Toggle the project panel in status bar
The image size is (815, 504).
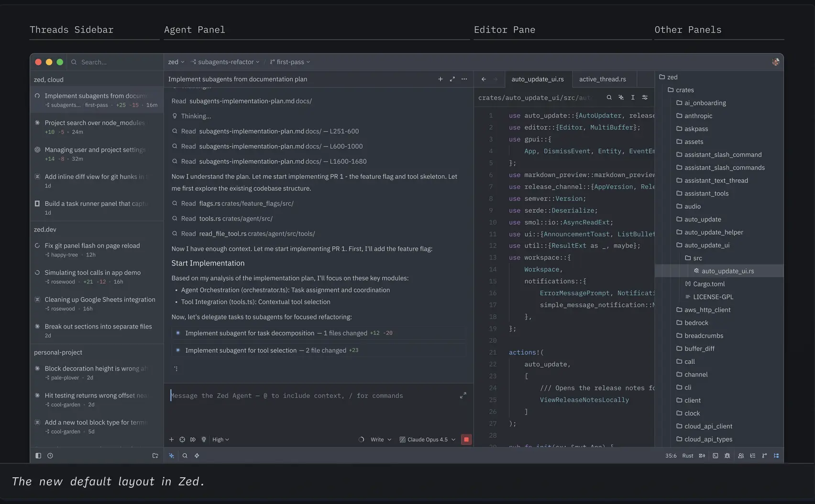click(x=776, y=456)
